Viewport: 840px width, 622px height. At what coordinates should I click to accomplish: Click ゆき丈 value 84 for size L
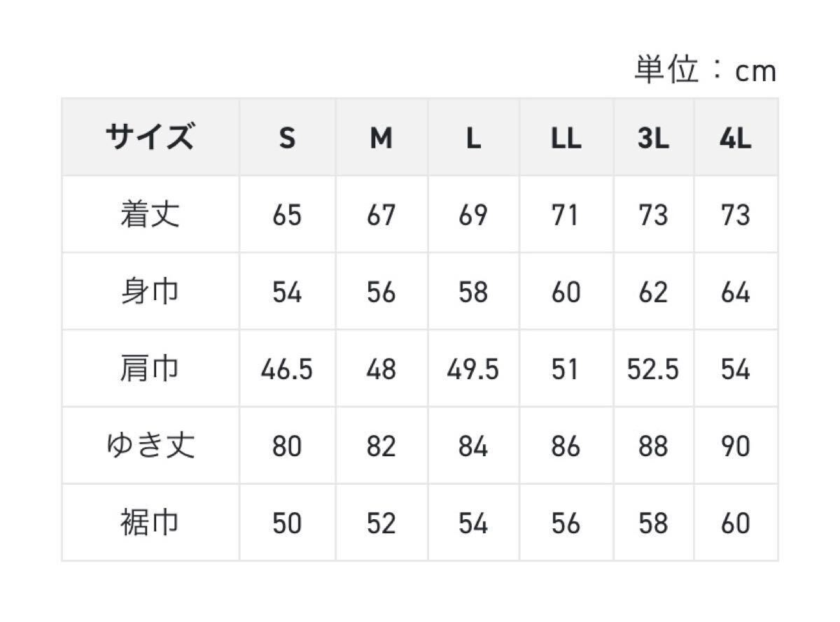(473, 446)
